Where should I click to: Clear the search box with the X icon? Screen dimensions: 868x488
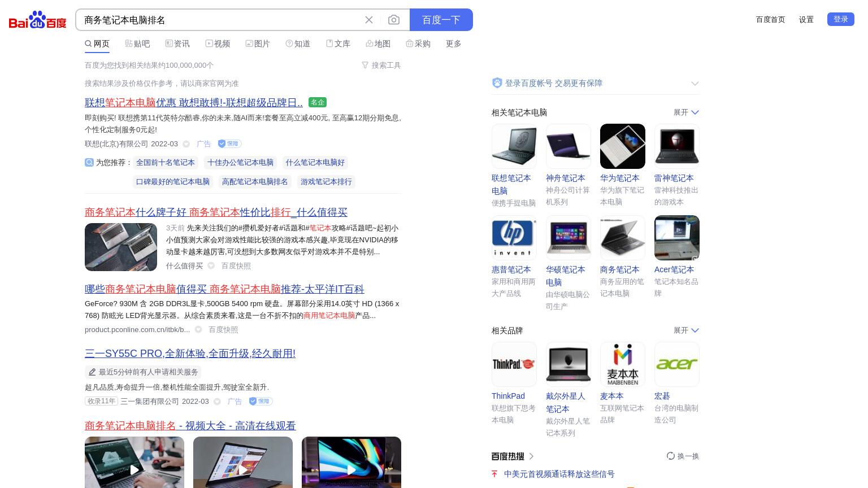[369, 20]
